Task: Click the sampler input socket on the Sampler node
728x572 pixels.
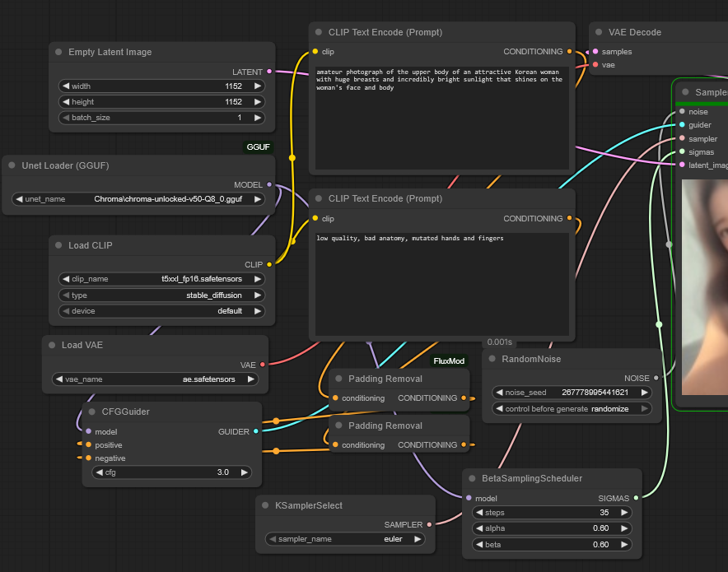Action: tap(682, 138)
